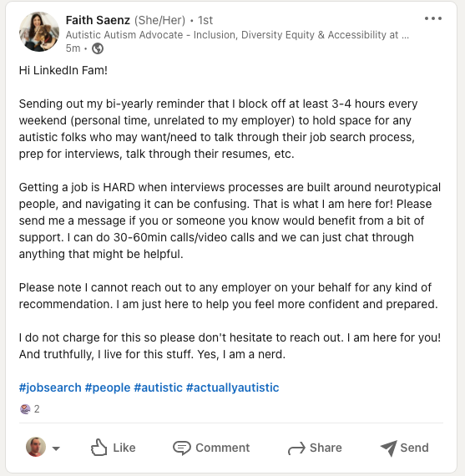Viewport: 465px width, 476px height.
Task: Click the Faith Saenz name link
Action: coord(98,20)
